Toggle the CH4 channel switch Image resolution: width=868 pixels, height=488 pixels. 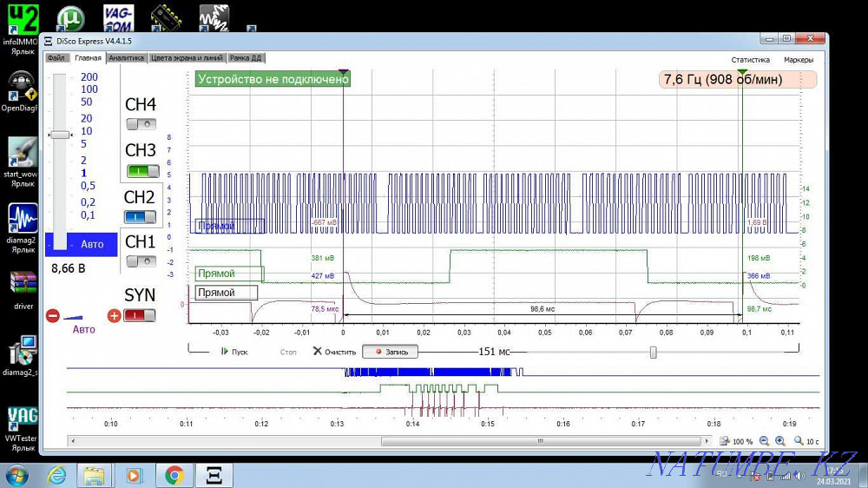140,124
